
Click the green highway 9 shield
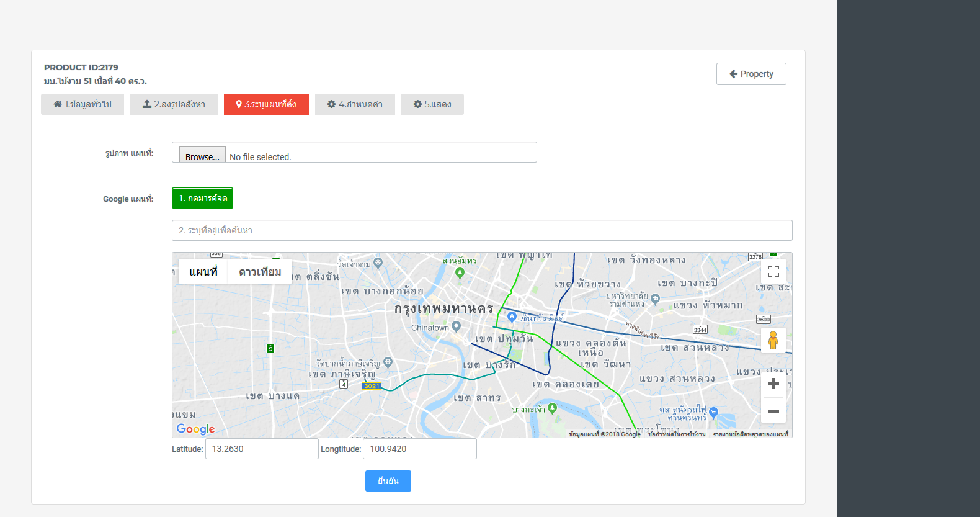pos(270,348)
